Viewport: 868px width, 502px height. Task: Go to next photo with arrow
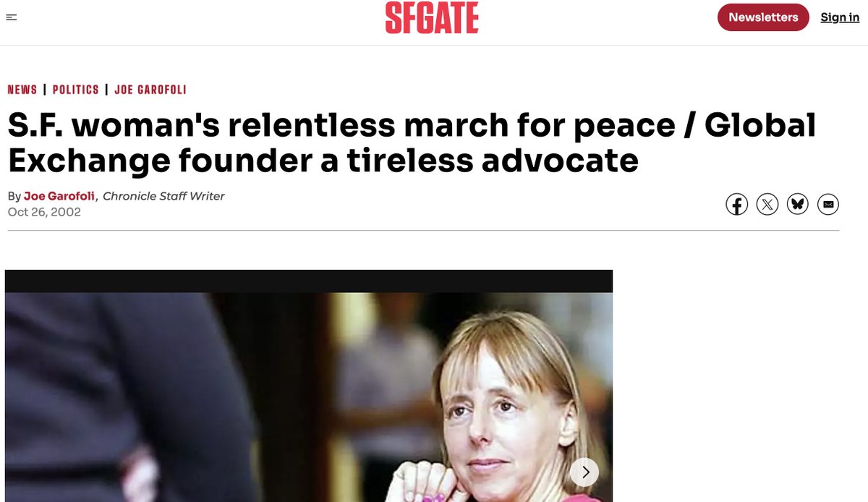(584, 472)
